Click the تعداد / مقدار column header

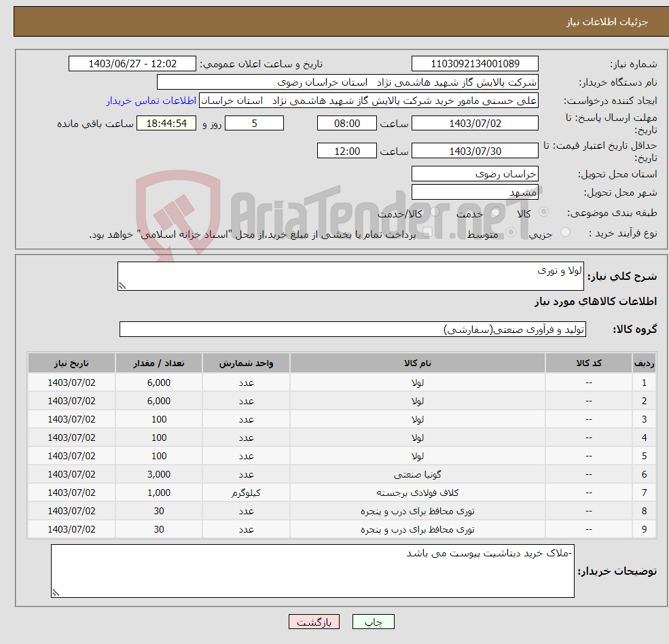(159, 363)
